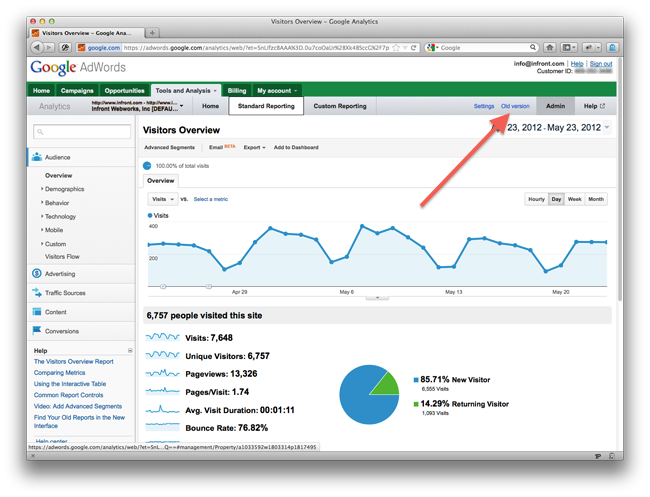Collapse the Help panel with its minus icon
The image size is (650, 497).
point(130,350)
